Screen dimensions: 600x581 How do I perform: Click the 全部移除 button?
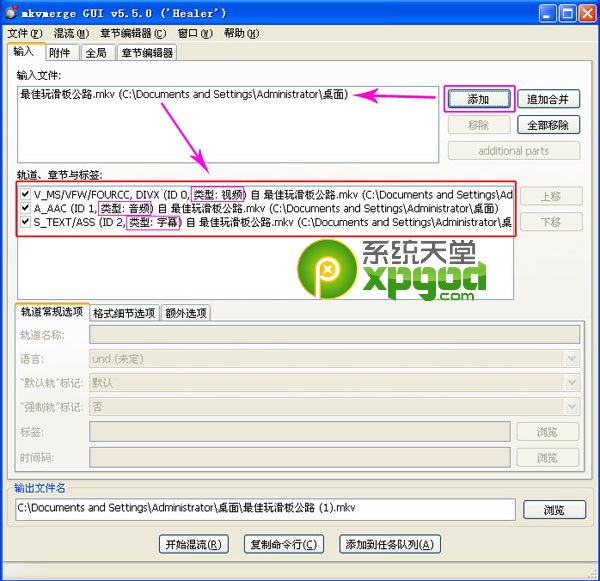(x=548, y=125)
